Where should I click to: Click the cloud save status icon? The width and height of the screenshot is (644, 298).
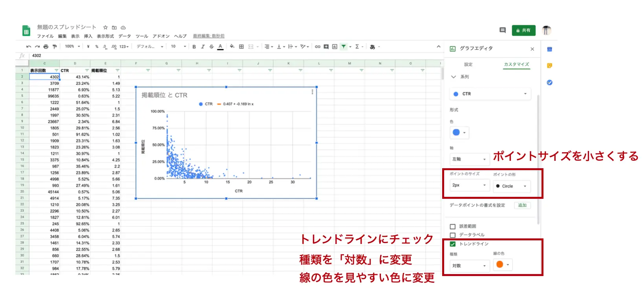(123, 27)
